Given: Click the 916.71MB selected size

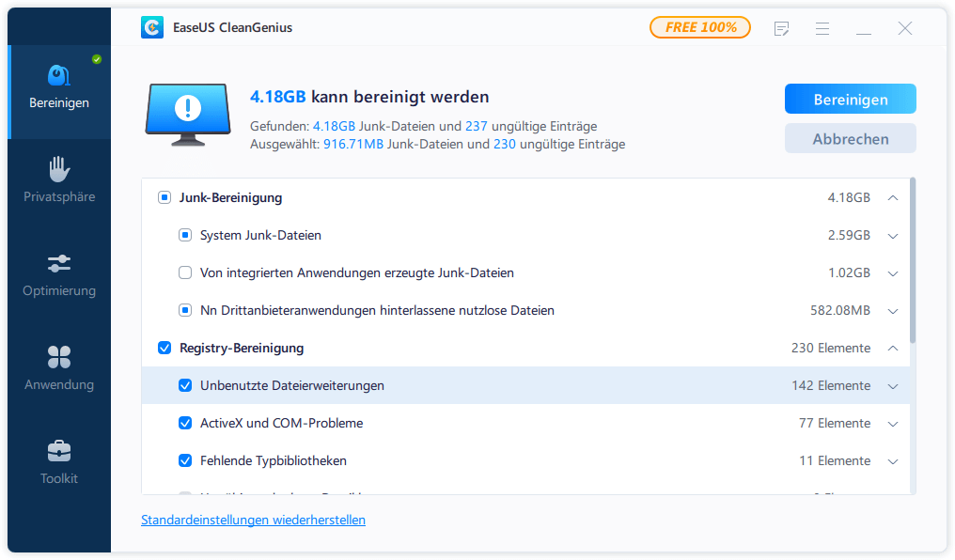Looking at the screenshot, I should click(353, 145).
